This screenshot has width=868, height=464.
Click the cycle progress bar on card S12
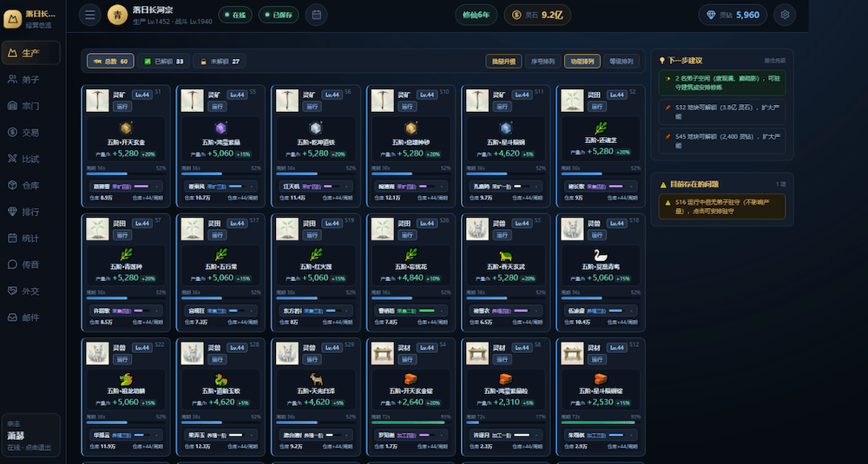click(602, 422)
